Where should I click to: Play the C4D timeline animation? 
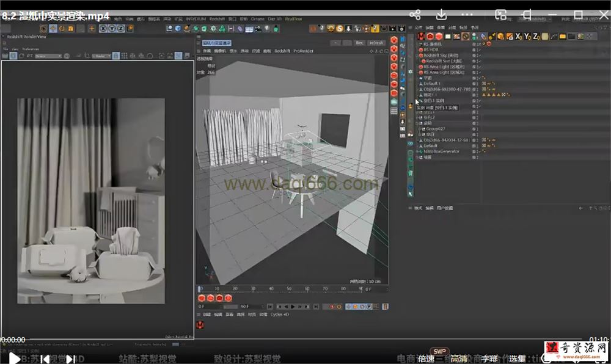293,307
